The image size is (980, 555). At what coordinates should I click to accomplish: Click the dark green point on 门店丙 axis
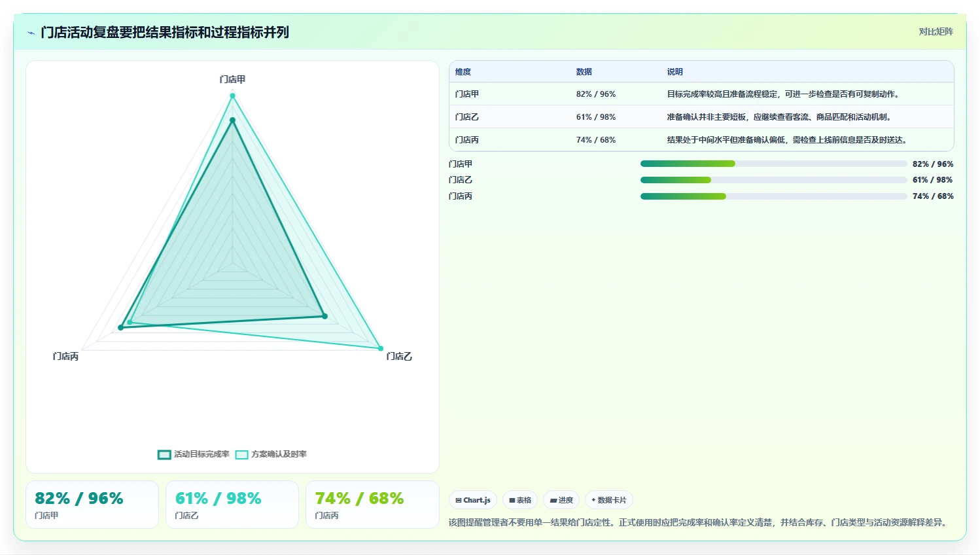pyautogui.click(x=120, y=327)
